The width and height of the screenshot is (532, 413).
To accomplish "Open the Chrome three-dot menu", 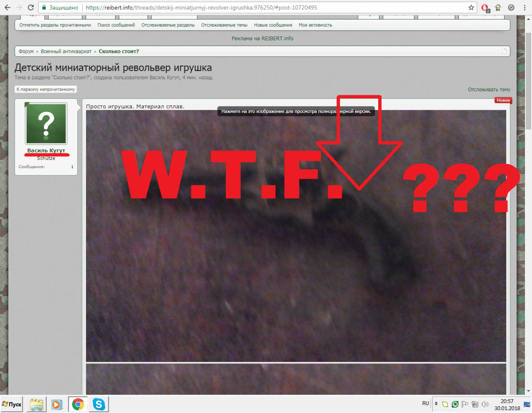I will click(524, 8).
